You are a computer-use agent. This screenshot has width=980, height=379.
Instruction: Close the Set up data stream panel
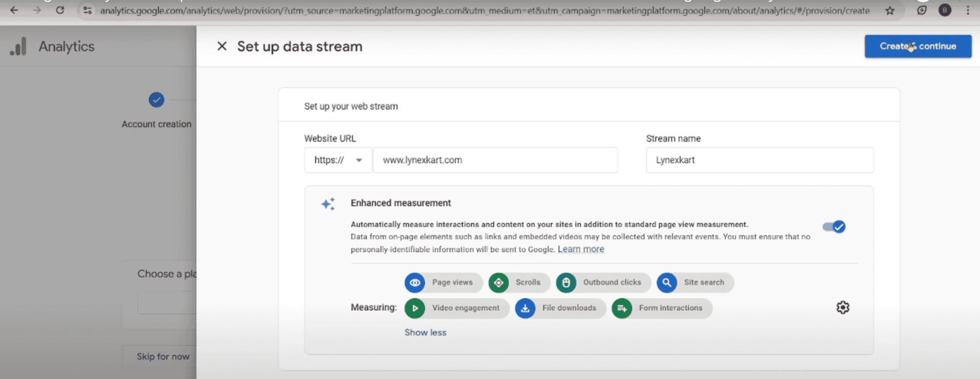[x=222, y=46]
